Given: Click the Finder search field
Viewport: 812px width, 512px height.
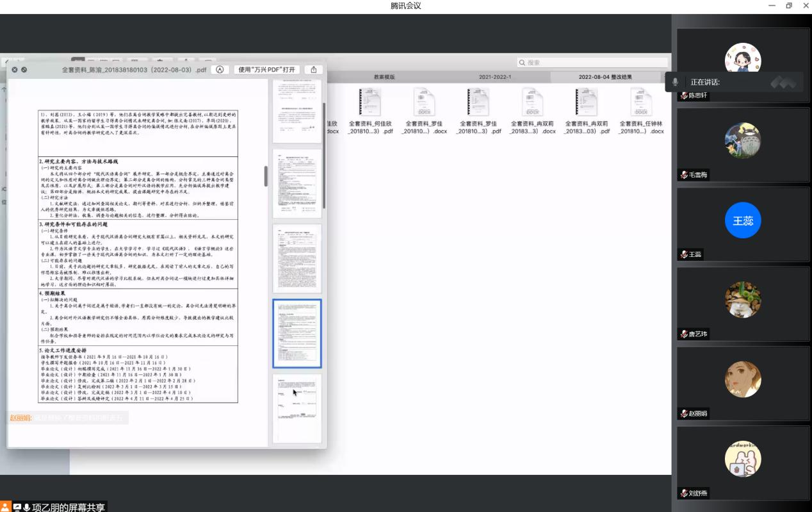Looking at the screenshot, I should coord(592,63).
